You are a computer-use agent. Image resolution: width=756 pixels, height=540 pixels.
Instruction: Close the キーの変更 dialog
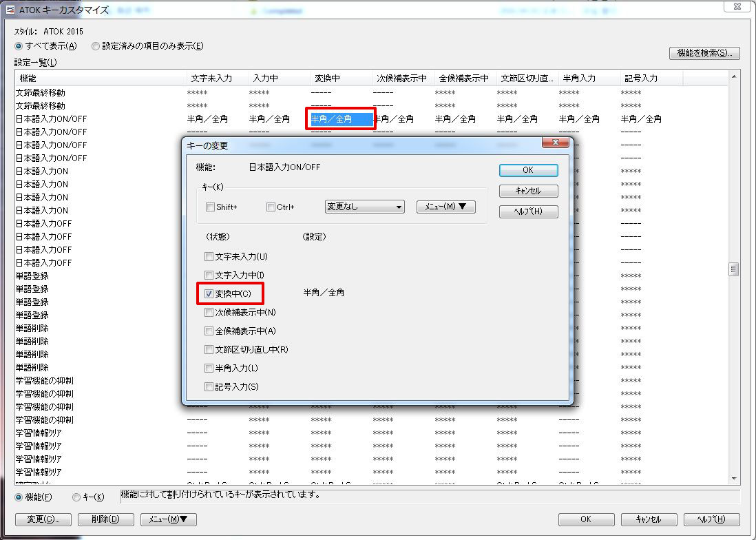pos(556,142)
